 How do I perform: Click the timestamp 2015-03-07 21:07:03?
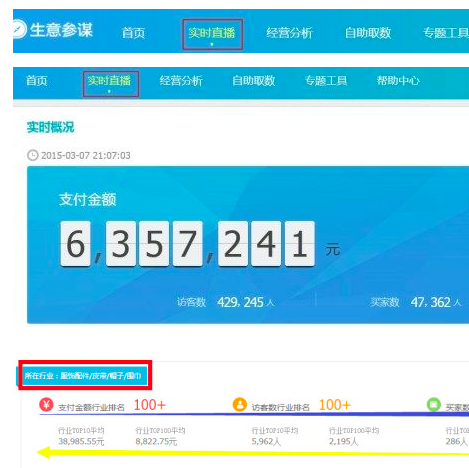coord(86,156)
